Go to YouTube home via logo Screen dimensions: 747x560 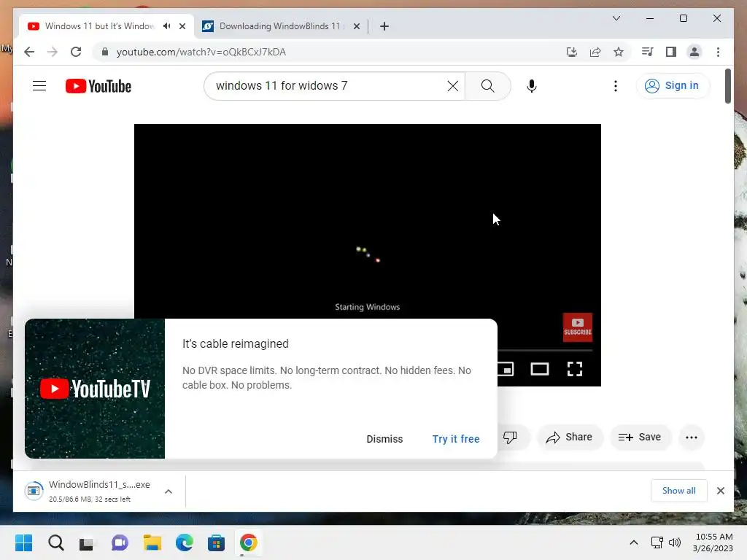coord(98,86)
